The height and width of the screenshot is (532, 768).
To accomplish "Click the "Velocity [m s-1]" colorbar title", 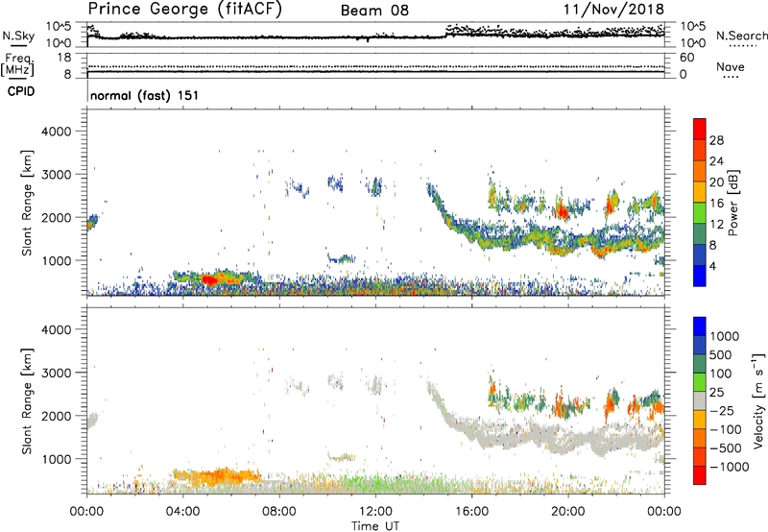I will [758, 400].
